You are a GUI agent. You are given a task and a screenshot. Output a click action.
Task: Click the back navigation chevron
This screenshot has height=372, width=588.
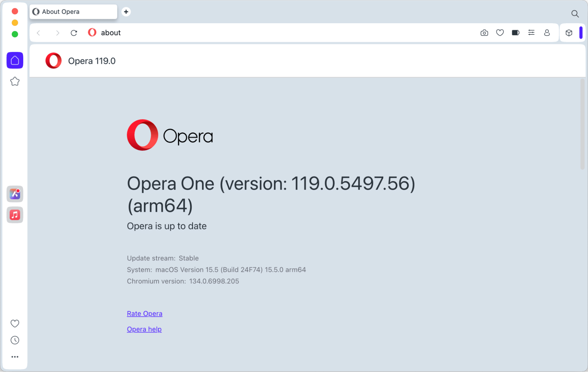click(x=38, y=33)
